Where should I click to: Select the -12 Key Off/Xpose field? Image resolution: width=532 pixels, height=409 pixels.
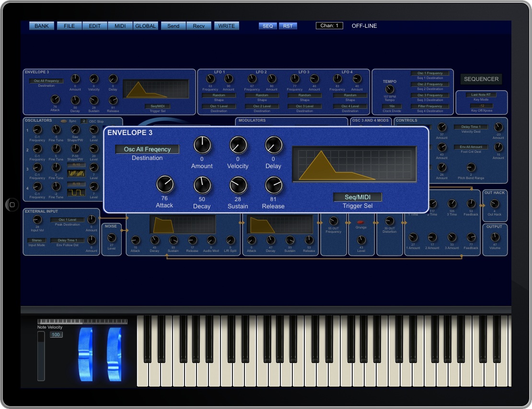click(x=482, y=106)
